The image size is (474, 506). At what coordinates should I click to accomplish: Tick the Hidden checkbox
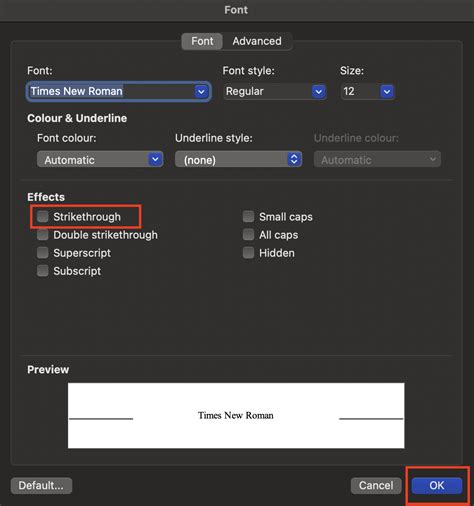(248, 253)
